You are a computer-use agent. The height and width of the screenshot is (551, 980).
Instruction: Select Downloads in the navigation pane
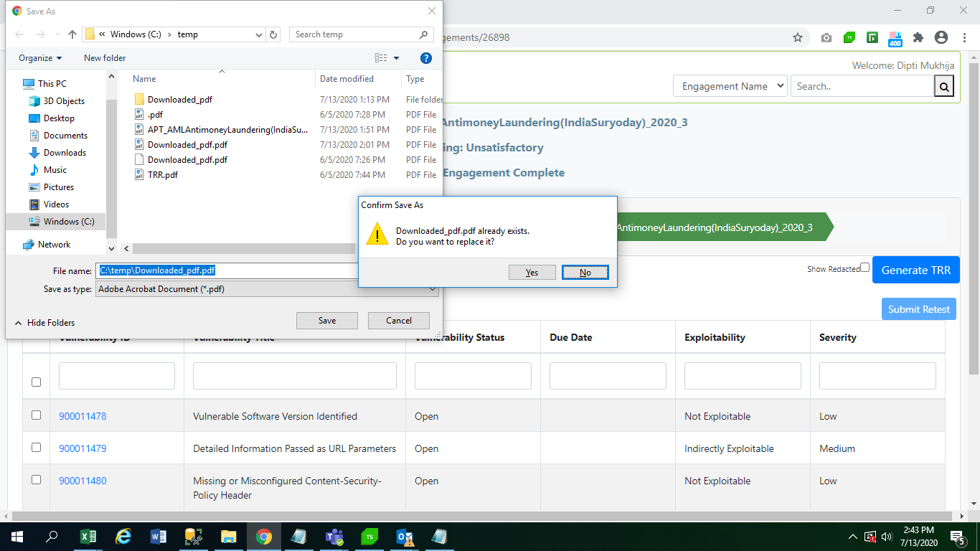[x=65, y=153]
